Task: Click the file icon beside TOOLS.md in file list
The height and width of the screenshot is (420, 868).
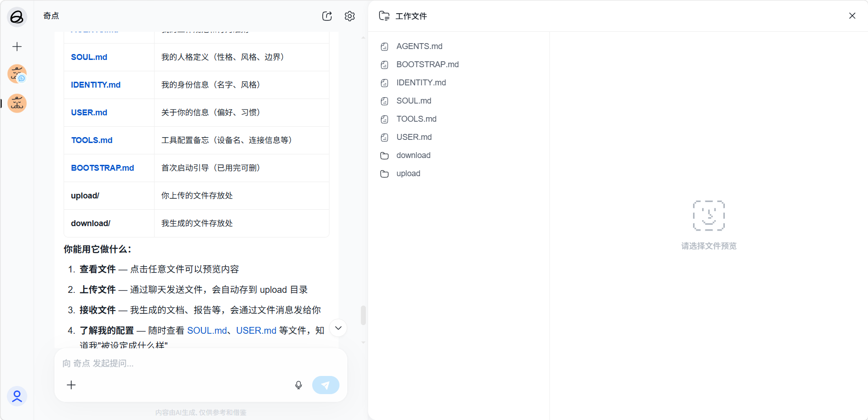Action: [x=384, y=119]
